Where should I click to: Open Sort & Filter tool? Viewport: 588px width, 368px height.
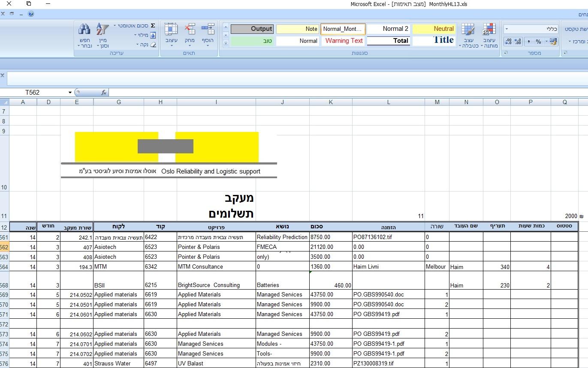pos(103,36)
